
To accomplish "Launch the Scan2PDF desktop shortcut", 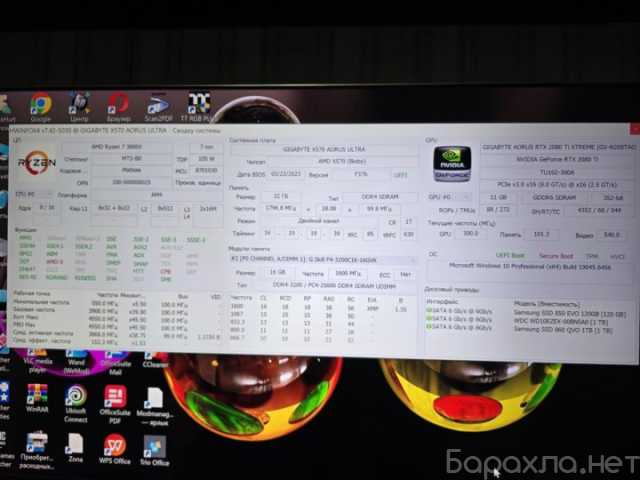I will [158, 106].
